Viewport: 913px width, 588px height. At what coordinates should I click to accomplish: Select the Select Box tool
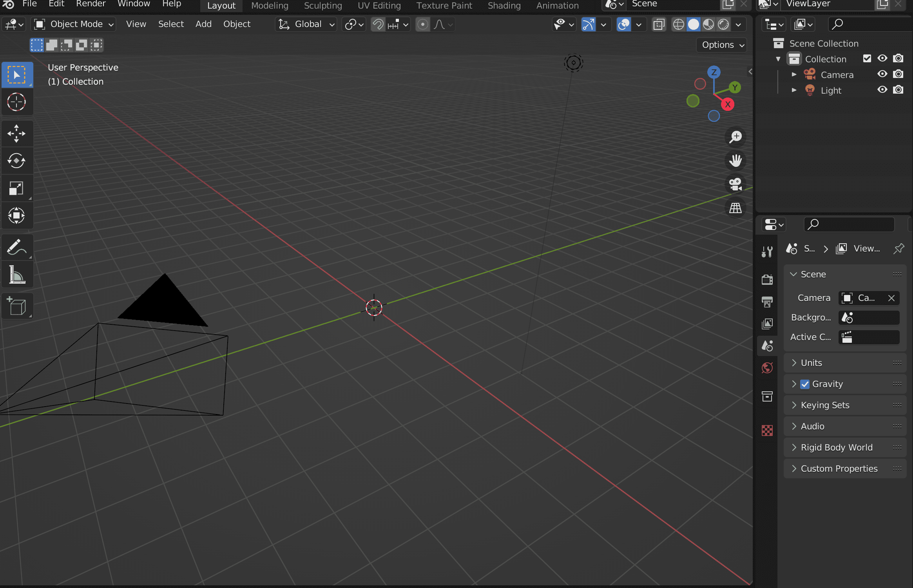pyautogui.click(x=17, y=74)
